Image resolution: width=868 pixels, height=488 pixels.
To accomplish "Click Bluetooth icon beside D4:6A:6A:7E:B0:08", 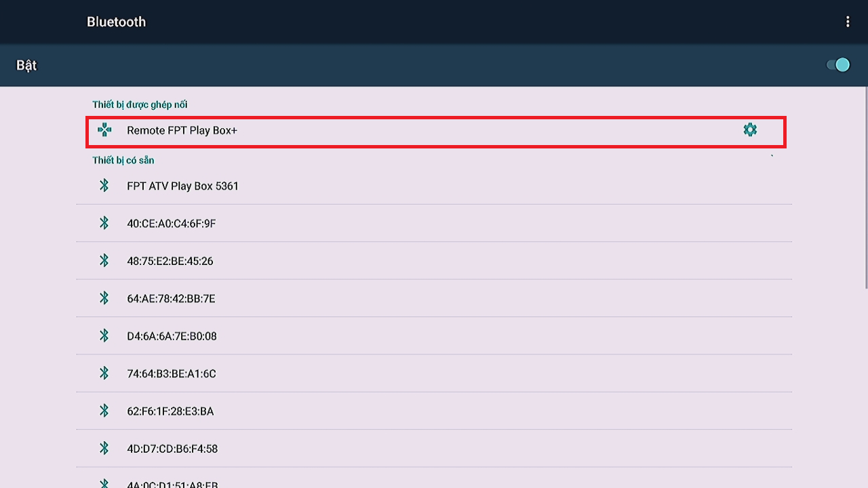I will pyautogui.click(x=104, y=335).
